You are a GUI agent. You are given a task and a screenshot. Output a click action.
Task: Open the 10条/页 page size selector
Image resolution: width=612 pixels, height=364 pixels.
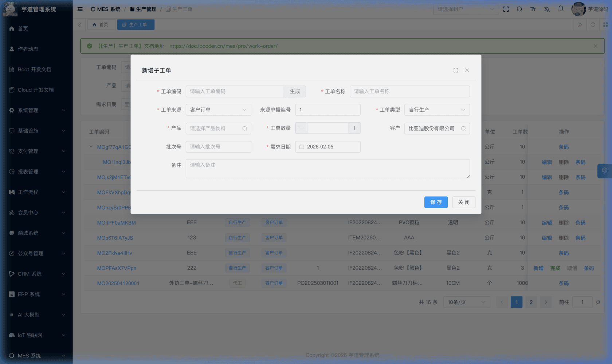pos(466,302)
